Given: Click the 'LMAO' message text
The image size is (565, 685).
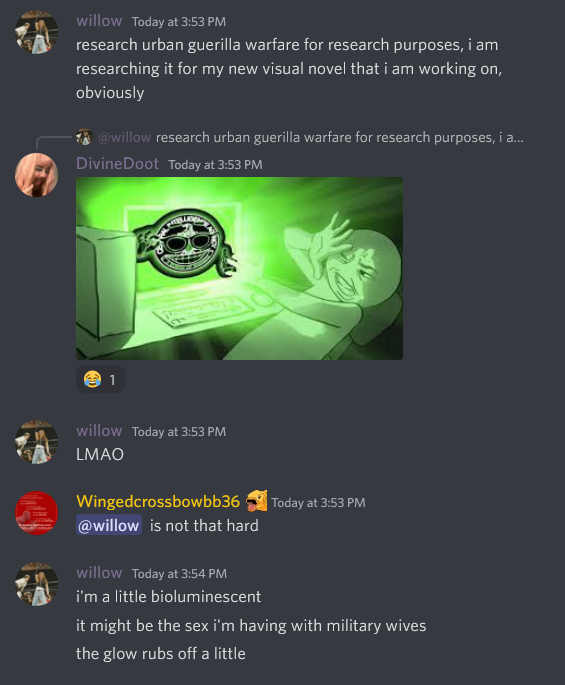Looking at the screenshot, I should click(x=100, y=454).
